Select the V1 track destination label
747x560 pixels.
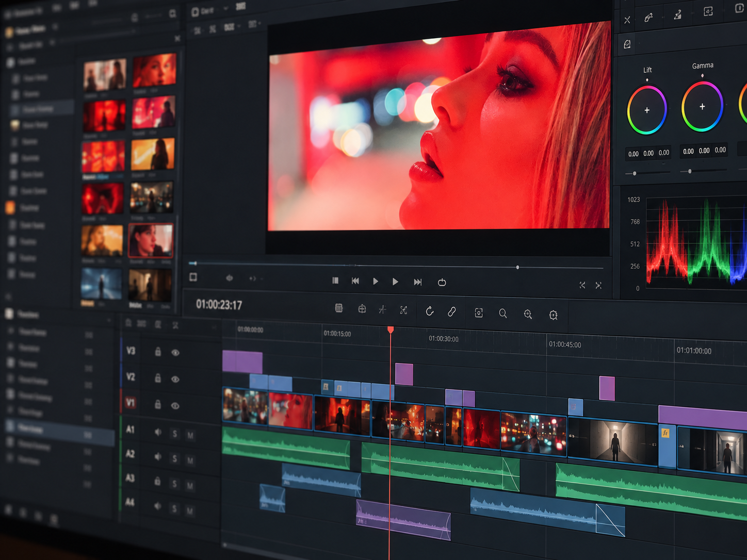coord(131,403)
